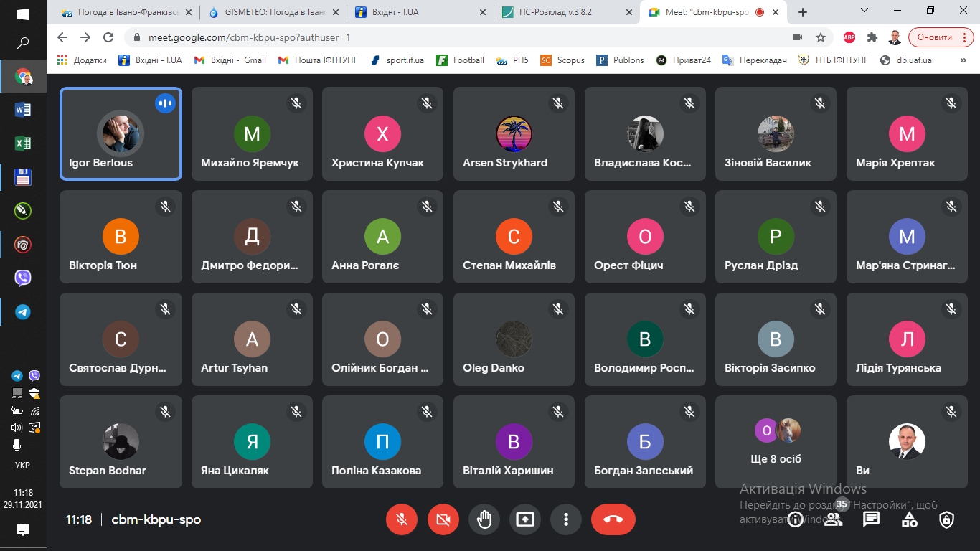Screen dimensions: 980x551
Task: Show the participants list with 35 badge
Action: (x=833, y=519)
